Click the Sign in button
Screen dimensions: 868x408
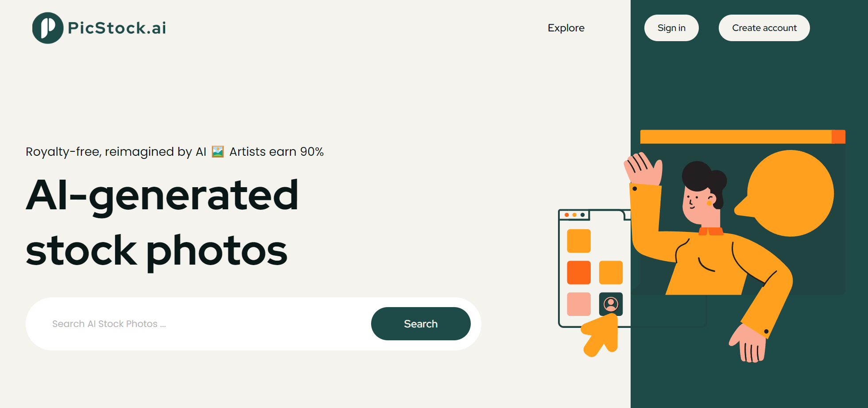pos(671,28)
